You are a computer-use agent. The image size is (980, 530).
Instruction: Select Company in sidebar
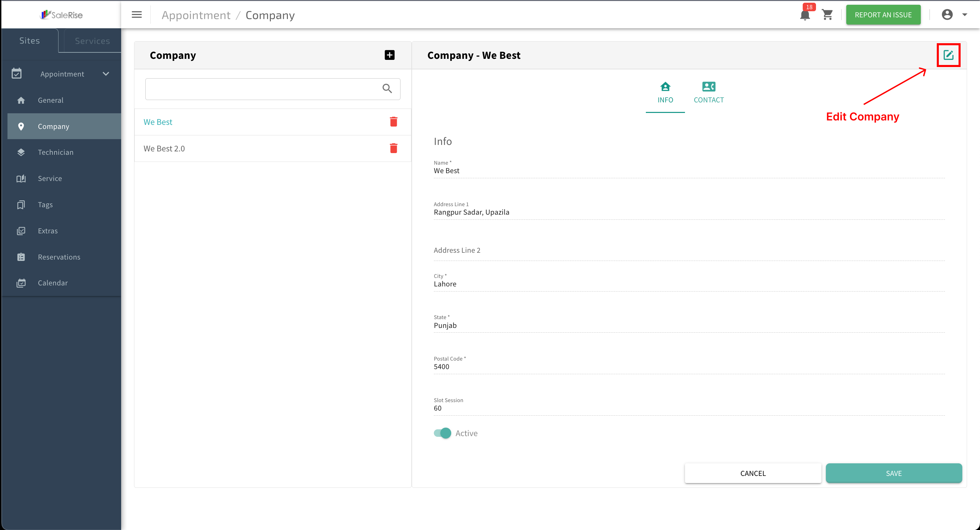coord(64,126)
